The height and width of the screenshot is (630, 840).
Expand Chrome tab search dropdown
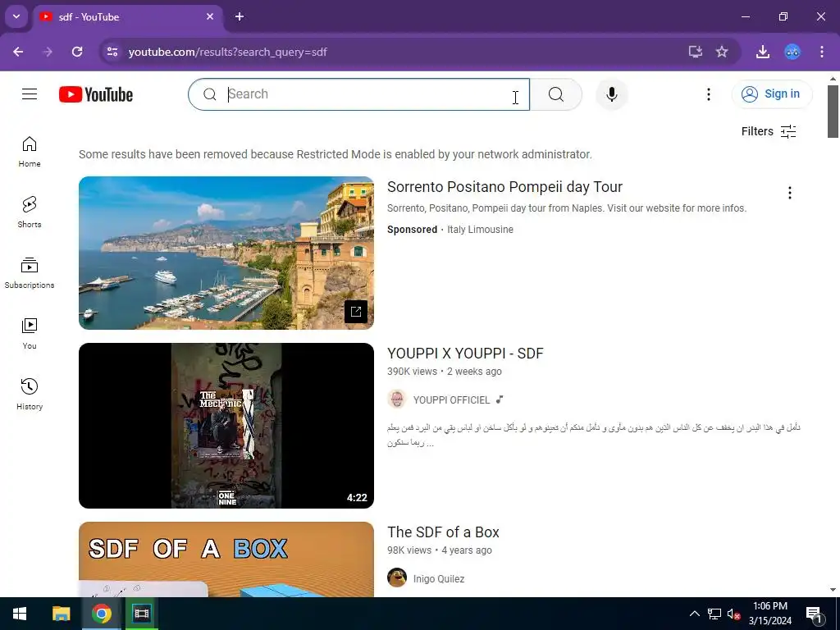click(16, 16)
